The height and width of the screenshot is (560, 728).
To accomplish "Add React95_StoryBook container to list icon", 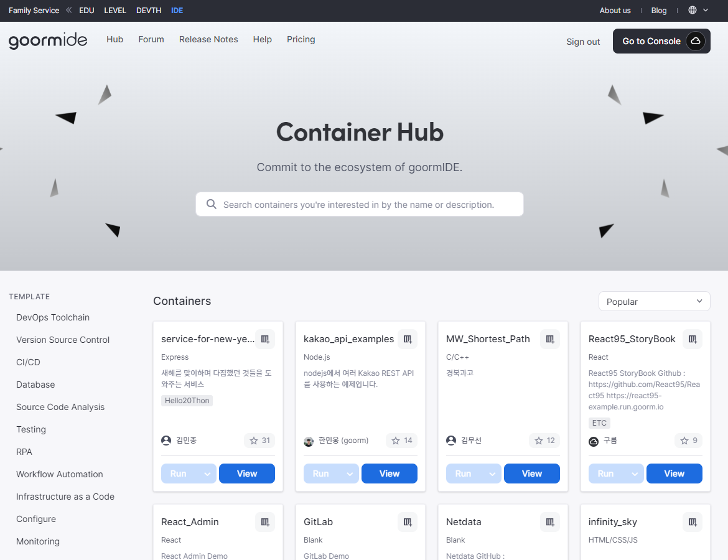I will click(693, 339).
